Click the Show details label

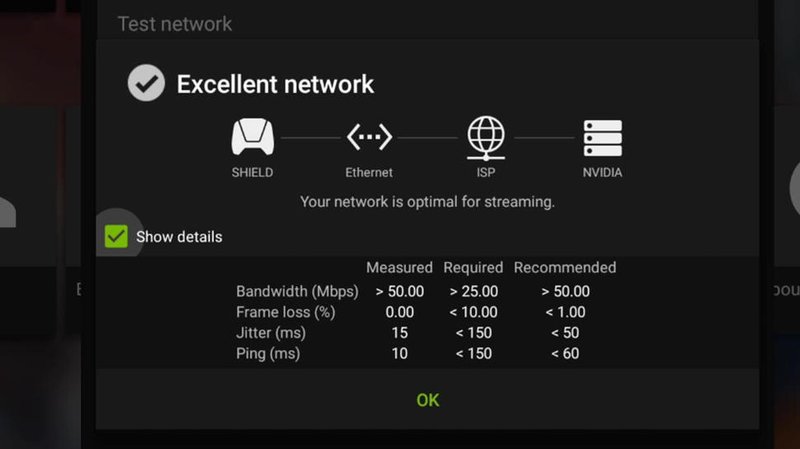coord(179,237)
